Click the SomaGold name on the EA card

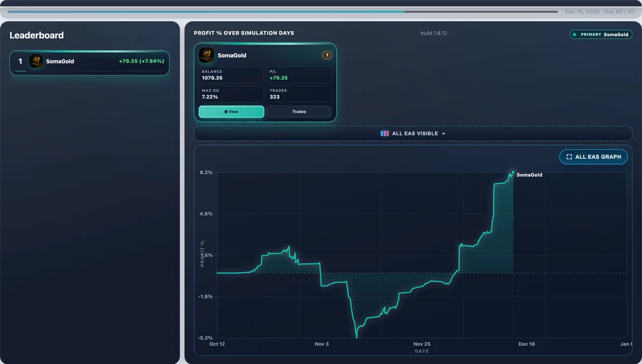click(x=232, y=55)
